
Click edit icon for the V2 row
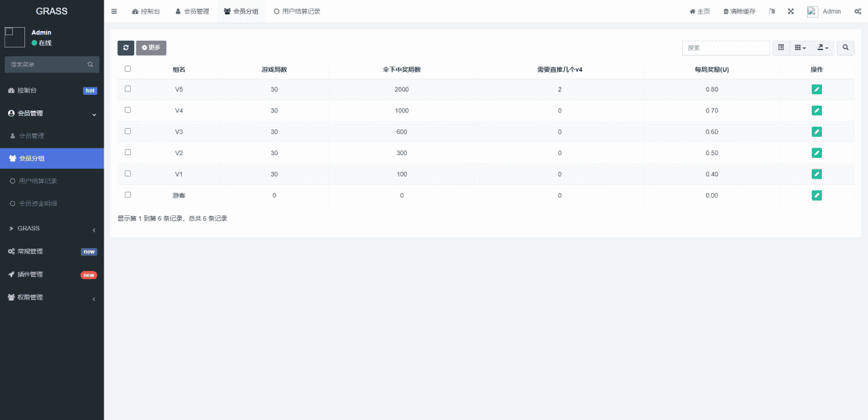[x=816, y=153]
